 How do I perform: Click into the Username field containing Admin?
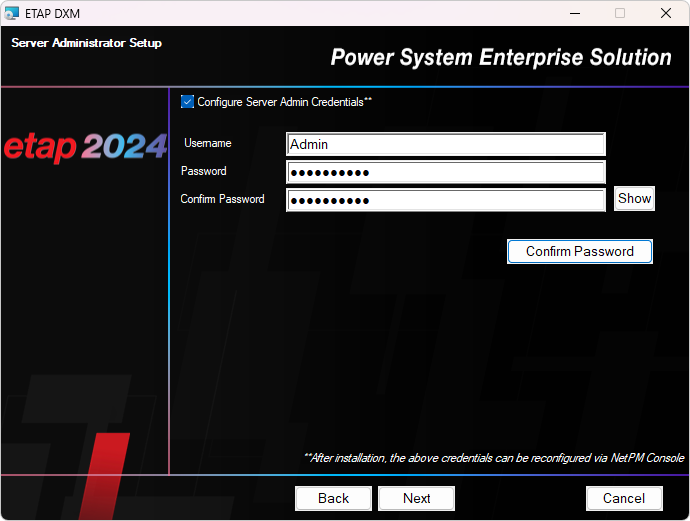[446, 144]
